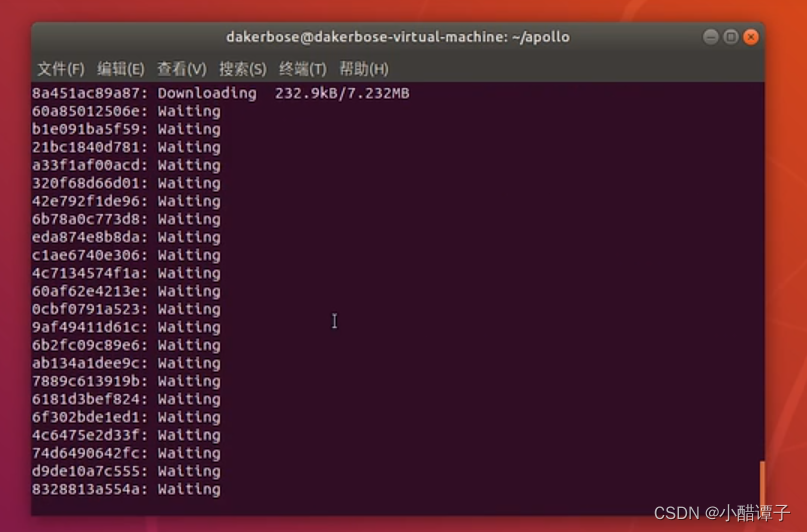Open the 文件(F) menu
The height and width of the screenshot is (532, 807).
click(61, 68)
